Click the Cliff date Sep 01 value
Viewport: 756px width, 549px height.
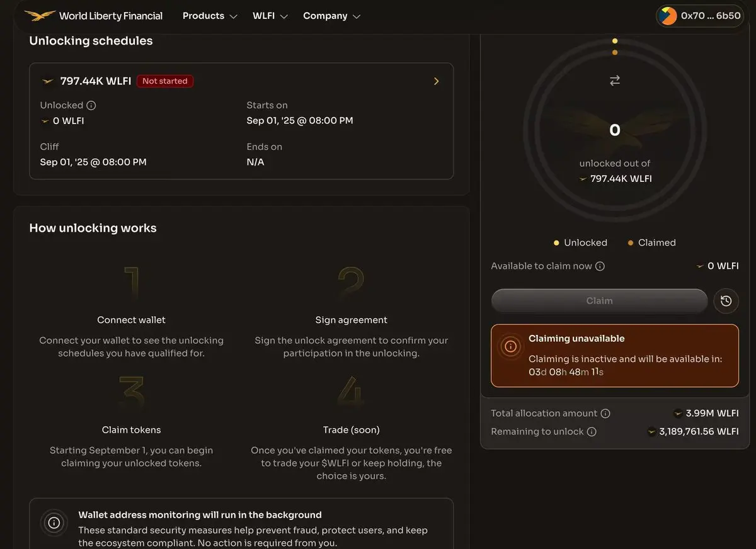[x=93, y=162]
